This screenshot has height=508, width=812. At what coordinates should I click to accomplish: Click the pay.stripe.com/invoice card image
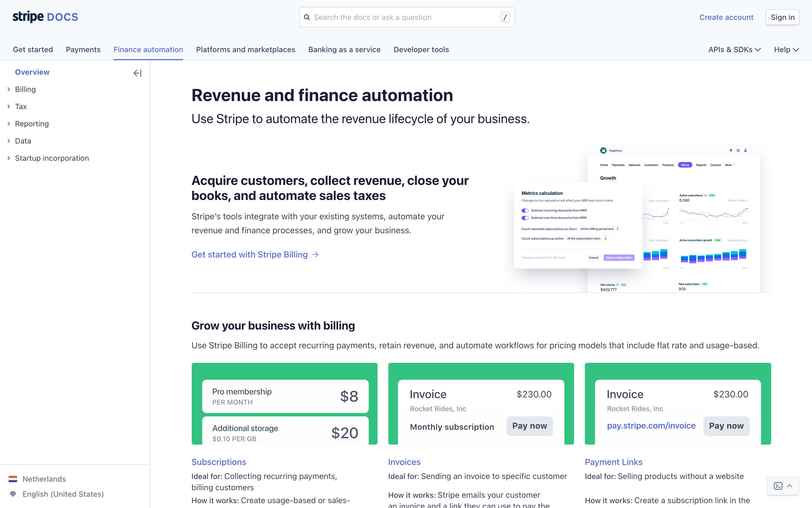click(678, 403)
